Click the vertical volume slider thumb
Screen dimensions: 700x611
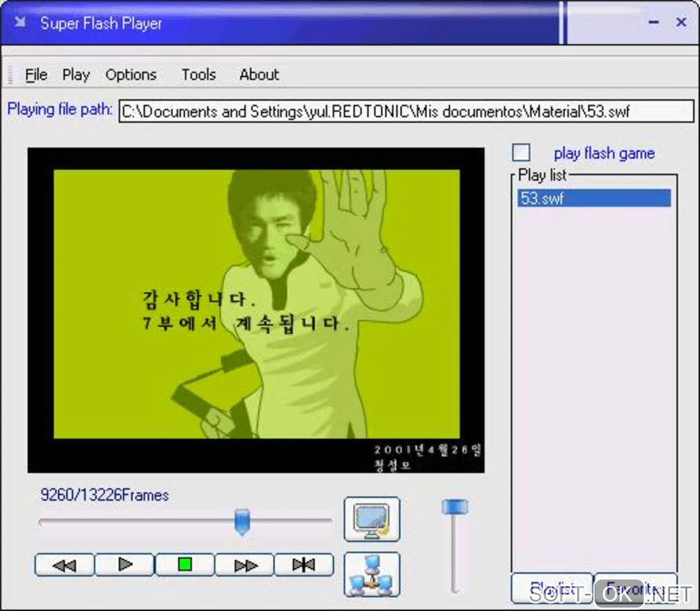pos(454,507)
